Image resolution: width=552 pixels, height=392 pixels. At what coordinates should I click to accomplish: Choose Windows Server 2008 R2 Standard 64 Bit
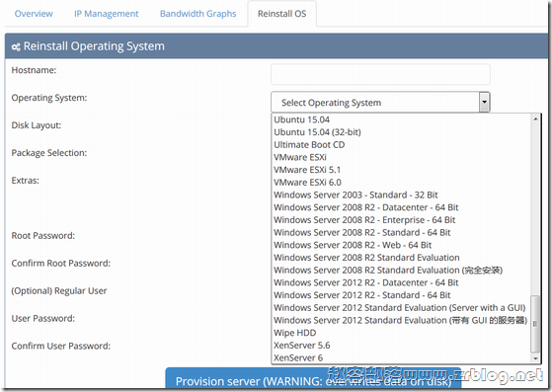[x=401, y=233]
